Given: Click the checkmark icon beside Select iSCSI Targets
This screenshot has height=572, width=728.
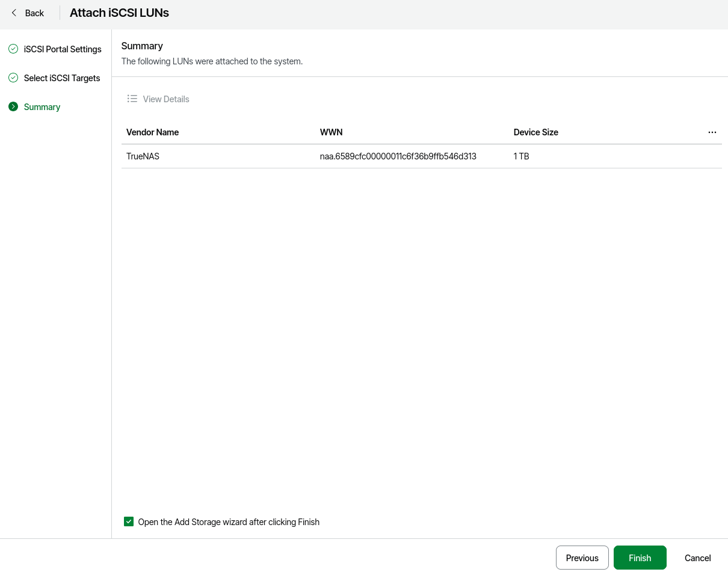Looking at the screenshot, I should coord(13,78).
